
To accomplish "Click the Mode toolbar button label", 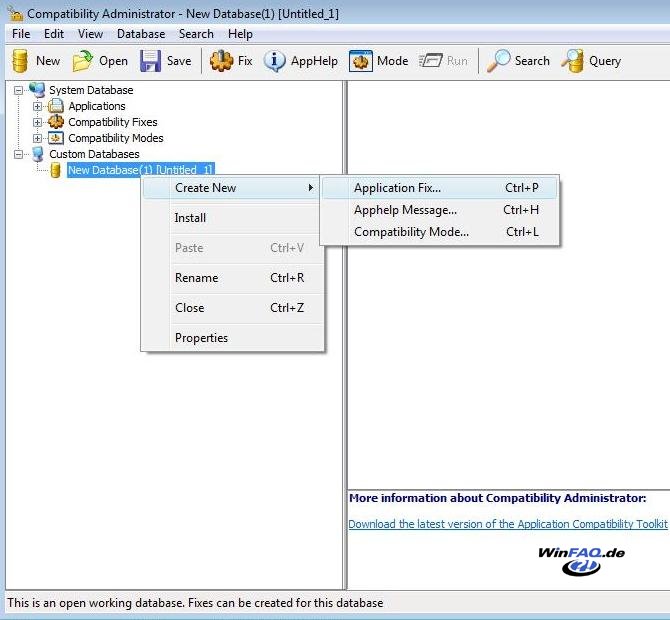I will pos(392,61).
